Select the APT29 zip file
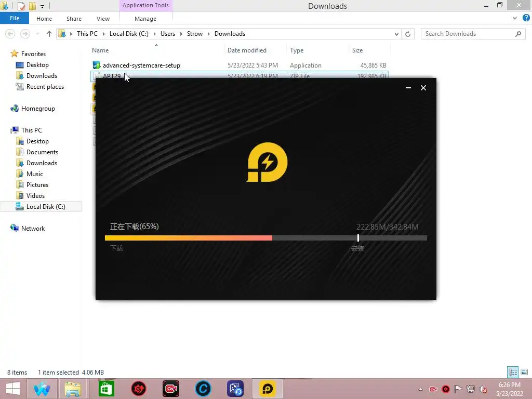Viewport: 532px width, 399px height. point(239,75)
